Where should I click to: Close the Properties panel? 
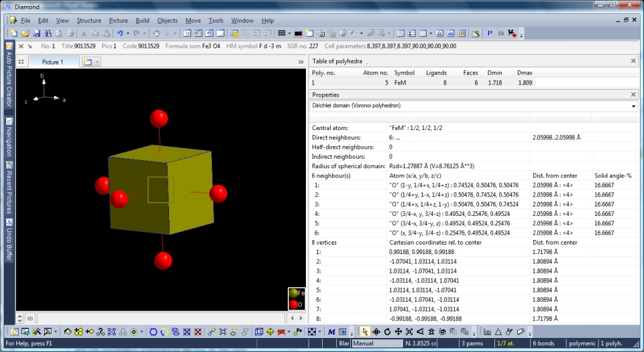[633, 95]
